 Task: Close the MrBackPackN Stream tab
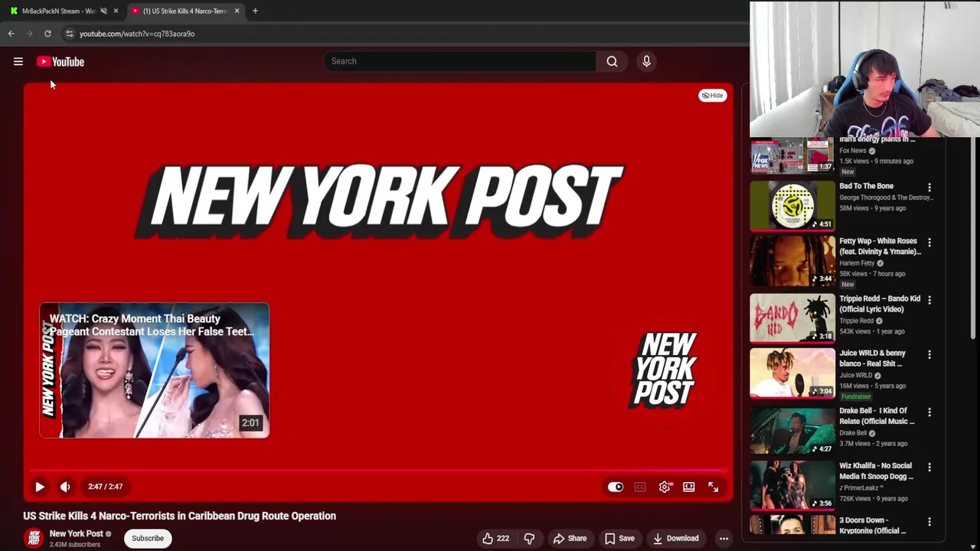point(116,11)
